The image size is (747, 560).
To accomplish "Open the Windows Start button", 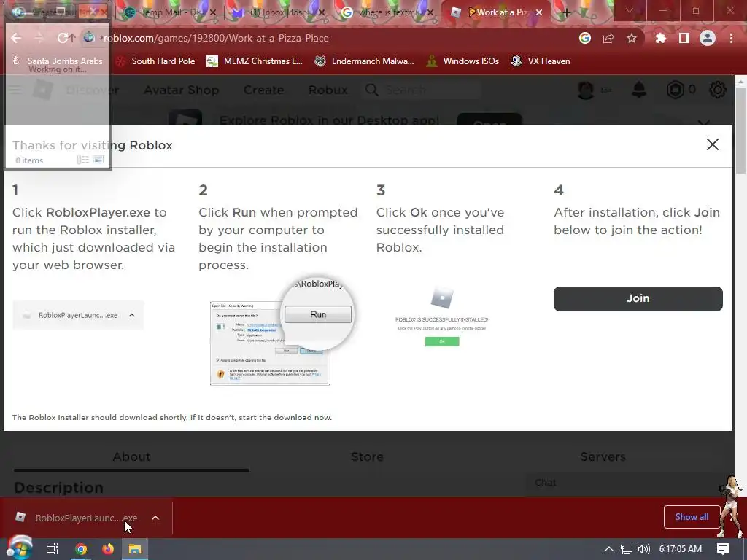I will [x=19, y=548].
